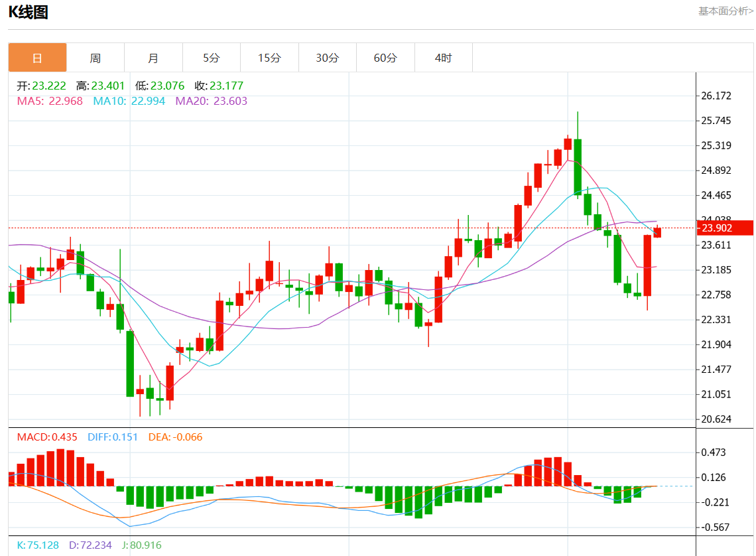Screen dimensions: 756x556
Task: Switch to the 周 weekly tab
Action: pyautogui.click(x=95, y=58)
